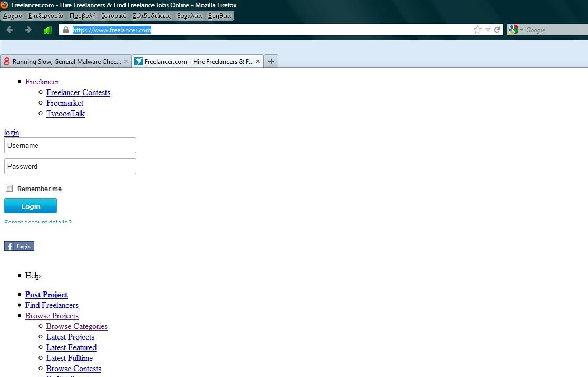Image resolution: width=588 pixels, height=377 pixels.
Task: Open the Freemarket link
Action: (65, 103)
